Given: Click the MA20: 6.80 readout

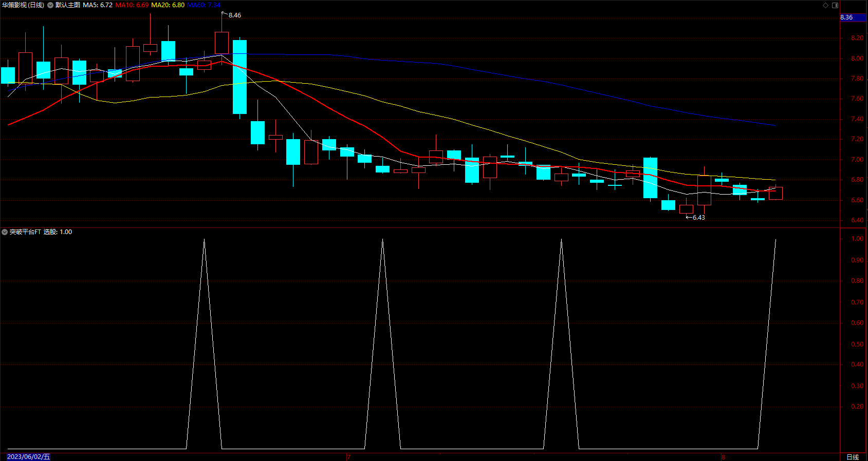Looking at the screenshot, I should [x=168, y=5].
